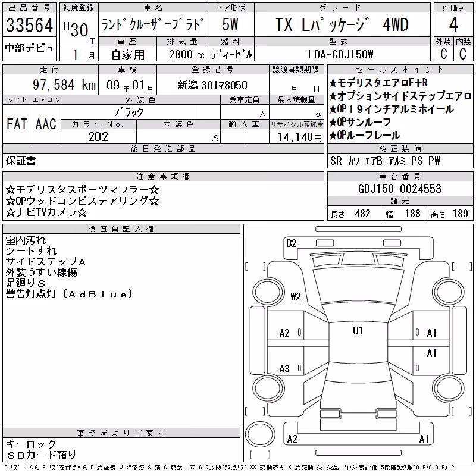Click B2 mark on the diagram
Viewport: 476px width, 476px height.
click(291, 243)
